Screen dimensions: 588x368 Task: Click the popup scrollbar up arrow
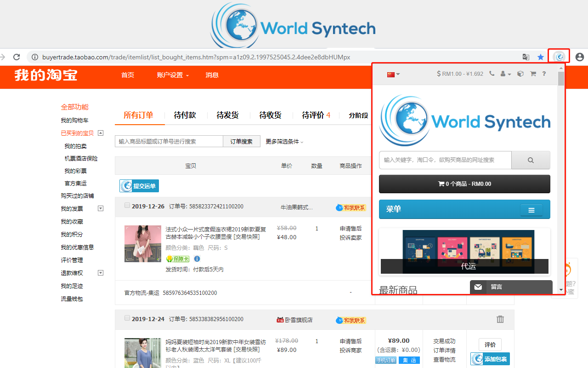coord(561,68)
